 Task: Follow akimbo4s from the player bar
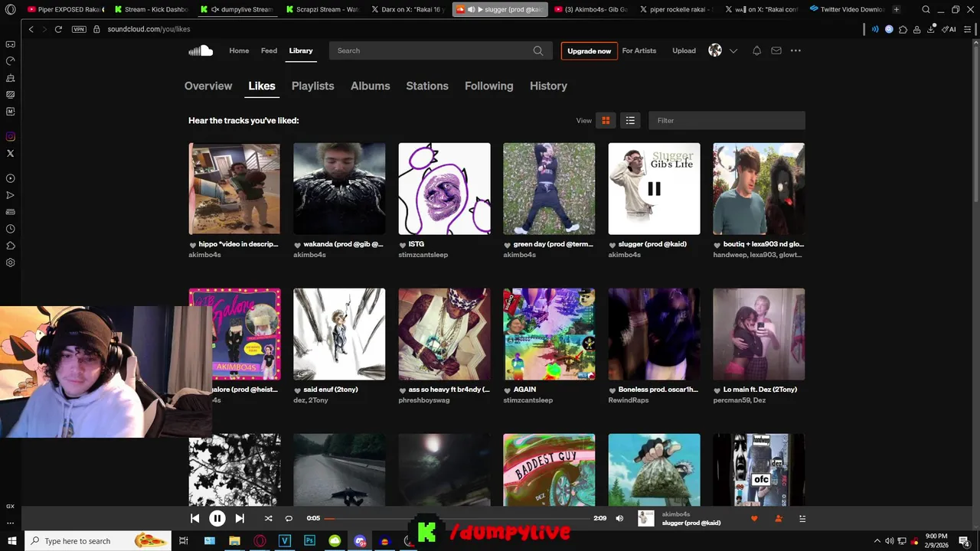779,518
